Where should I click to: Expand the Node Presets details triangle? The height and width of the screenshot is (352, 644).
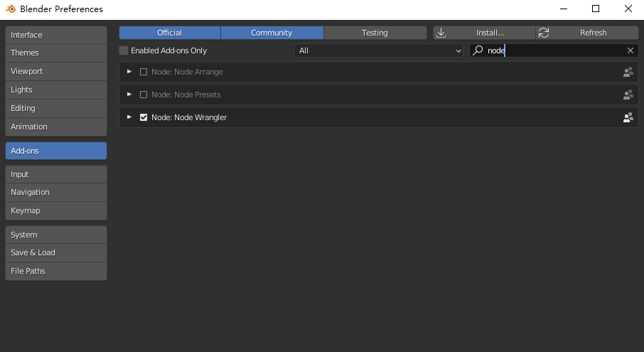[129, 94]
